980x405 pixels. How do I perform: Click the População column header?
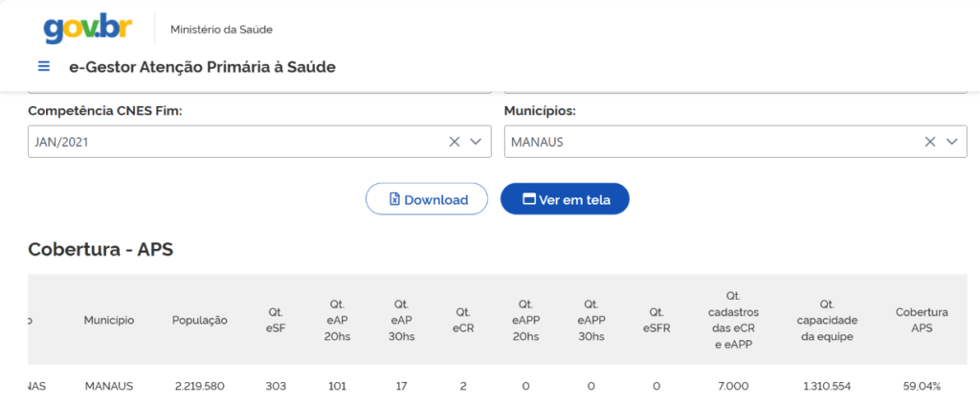[200, 320]
